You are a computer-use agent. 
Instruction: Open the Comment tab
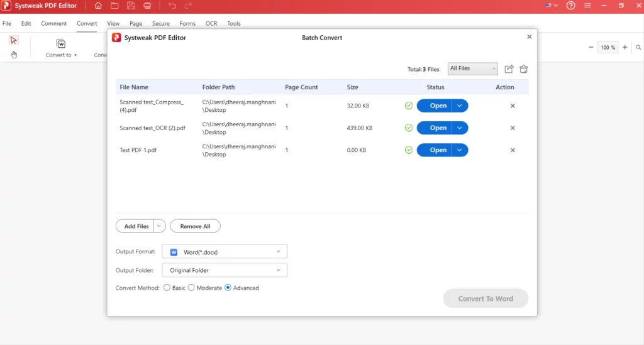click(x=54, y=23)
